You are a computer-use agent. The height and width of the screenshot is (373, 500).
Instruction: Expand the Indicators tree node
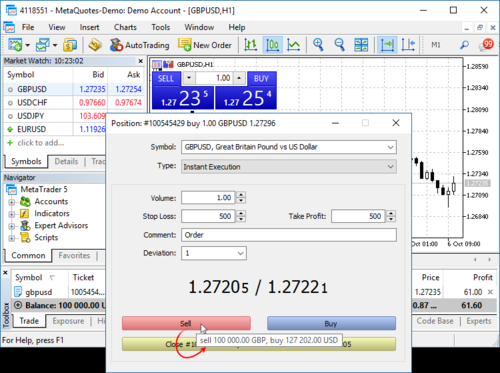click(12, 214)
